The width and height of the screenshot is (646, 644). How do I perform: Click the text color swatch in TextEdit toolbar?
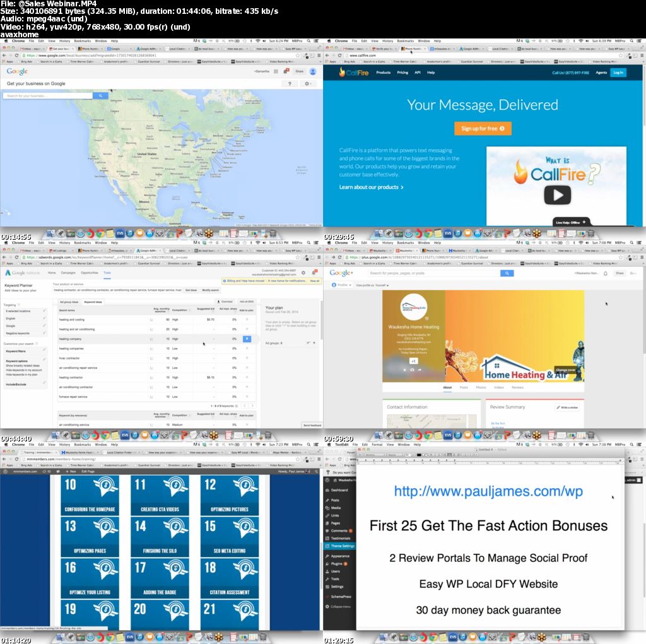[x=419, y=455]
